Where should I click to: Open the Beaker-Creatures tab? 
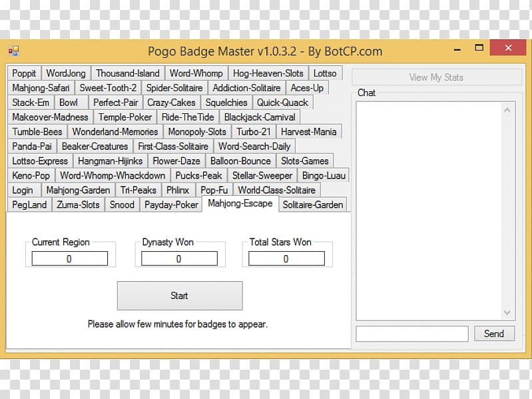pos(95,147)
